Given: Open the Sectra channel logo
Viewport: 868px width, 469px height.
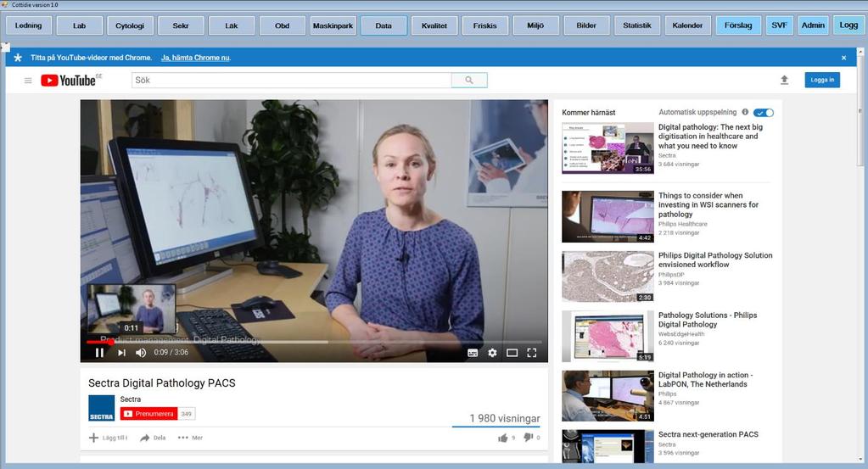Looking at the screenshot, I should pyautogui.click(x=101, y=408).
